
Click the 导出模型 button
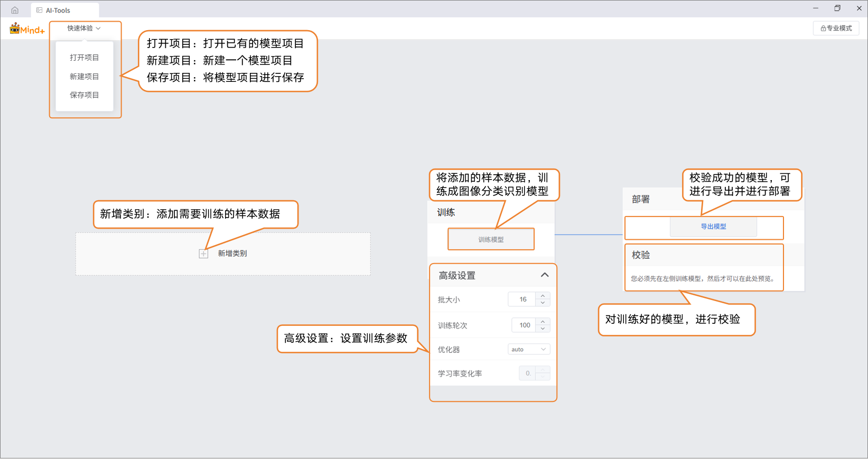tap(713, 227)
